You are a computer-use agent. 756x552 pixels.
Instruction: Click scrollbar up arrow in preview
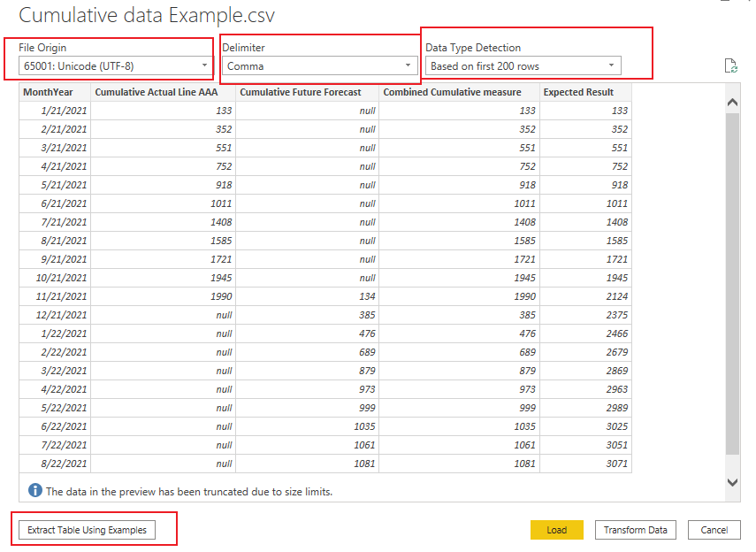(x=732, y=102)
